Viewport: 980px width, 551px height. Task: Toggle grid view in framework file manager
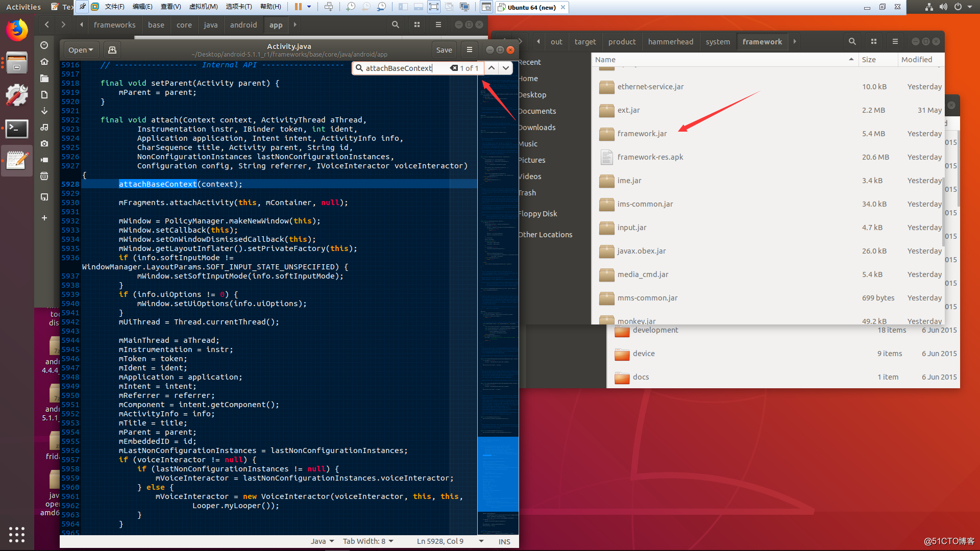[x=873, y=42]
